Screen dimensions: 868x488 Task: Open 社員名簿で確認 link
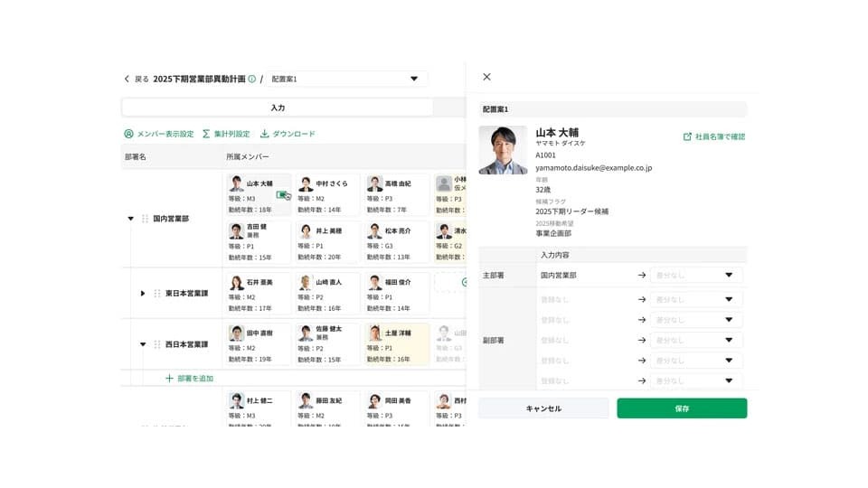point(714,136)
